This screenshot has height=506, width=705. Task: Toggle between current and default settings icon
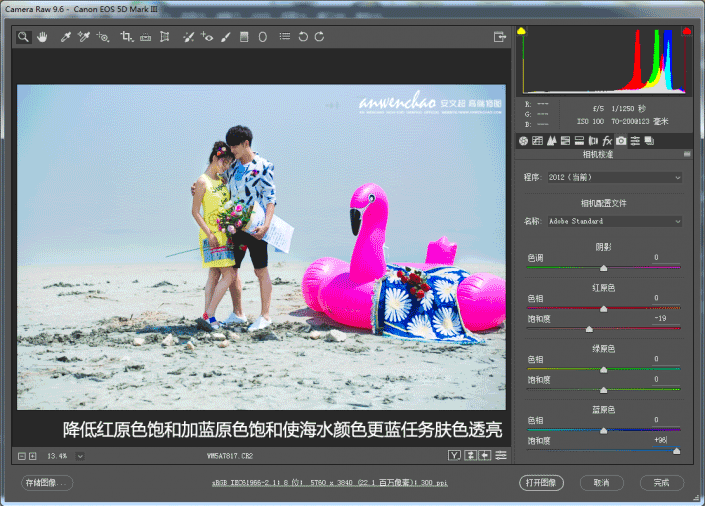click(x=501, y=456)
